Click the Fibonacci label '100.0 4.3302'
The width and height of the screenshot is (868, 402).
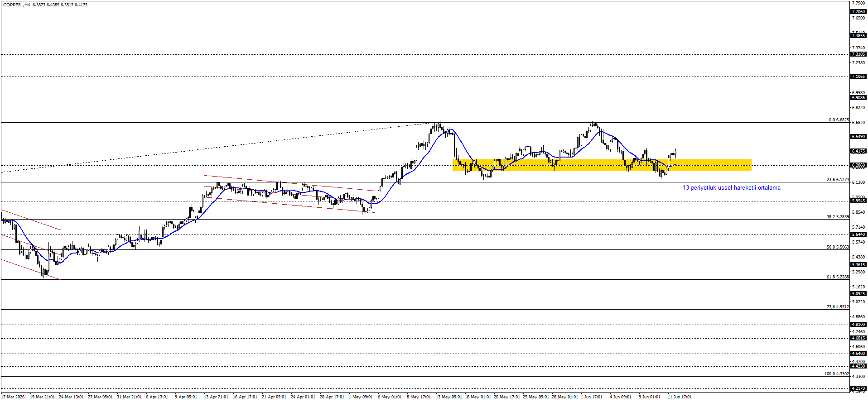click(x=837, y=374)
